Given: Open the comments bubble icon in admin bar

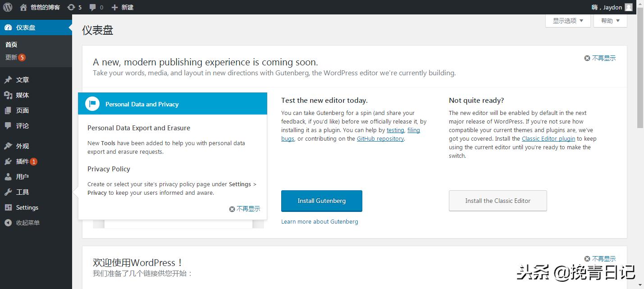Looking at the screenshot, I should pyautogui.click(x=93, y=7).
